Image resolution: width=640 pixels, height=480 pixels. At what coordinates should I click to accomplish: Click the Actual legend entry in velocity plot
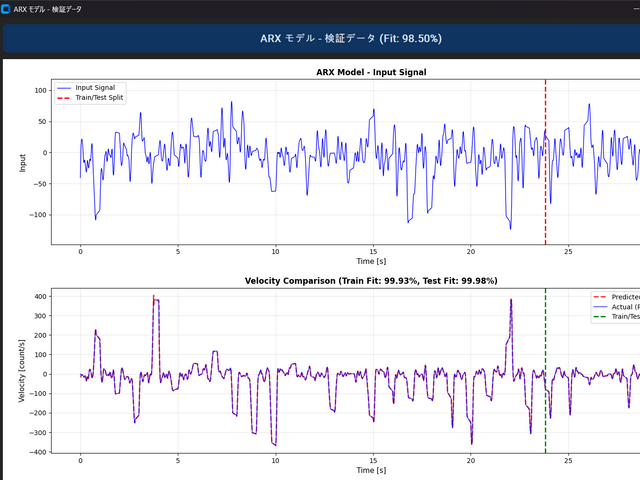coord(619,307)
